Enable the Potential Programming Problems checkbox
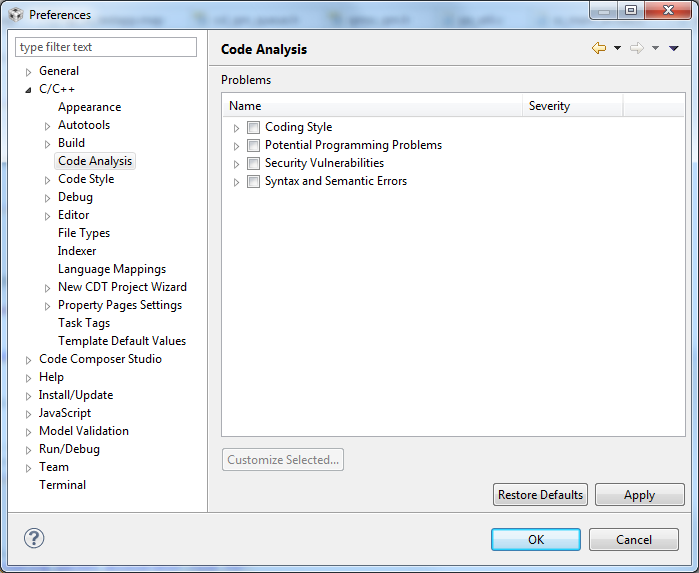699x573 pixels. click(x=254, y=145)
